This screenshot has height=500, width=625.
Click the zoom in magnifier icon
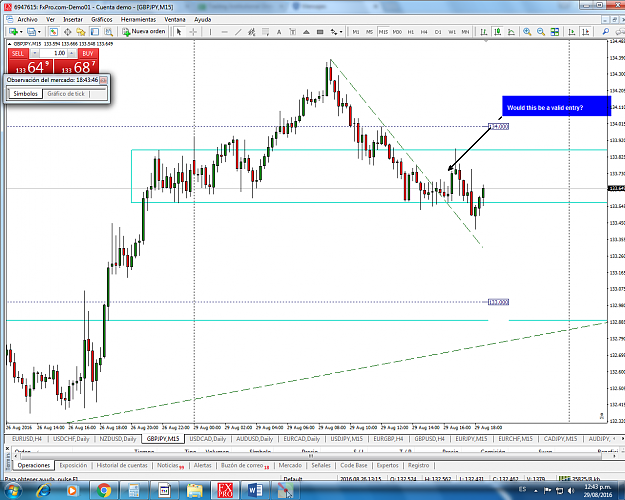click(x=527, y=31)
